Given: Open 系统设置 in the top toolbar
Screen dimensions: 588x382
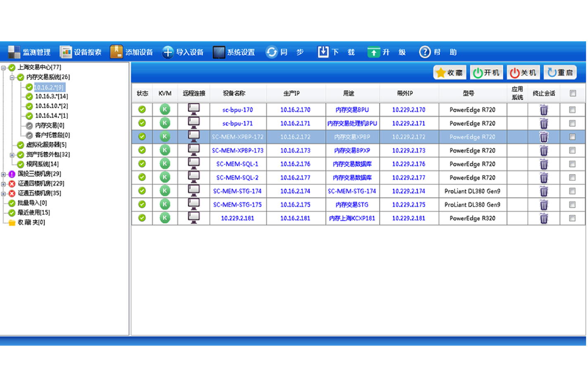Looking at the screenshot, I should tap(234, 52).
